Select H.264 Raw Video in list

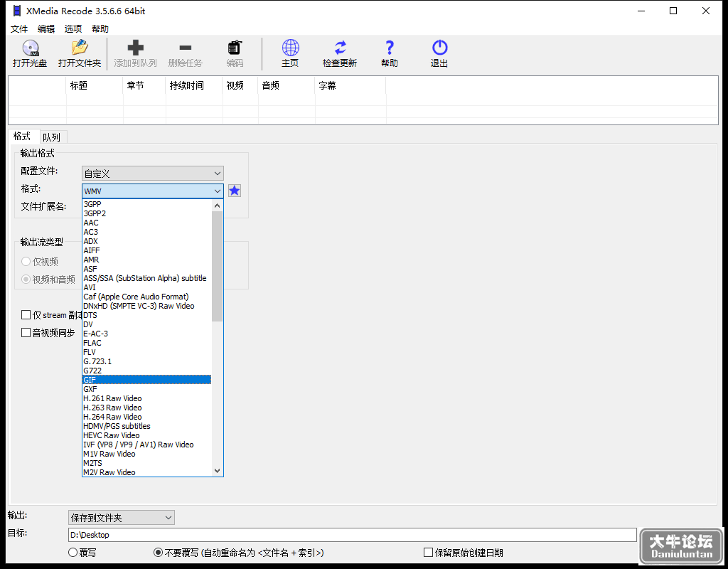(x=146, y=417)
